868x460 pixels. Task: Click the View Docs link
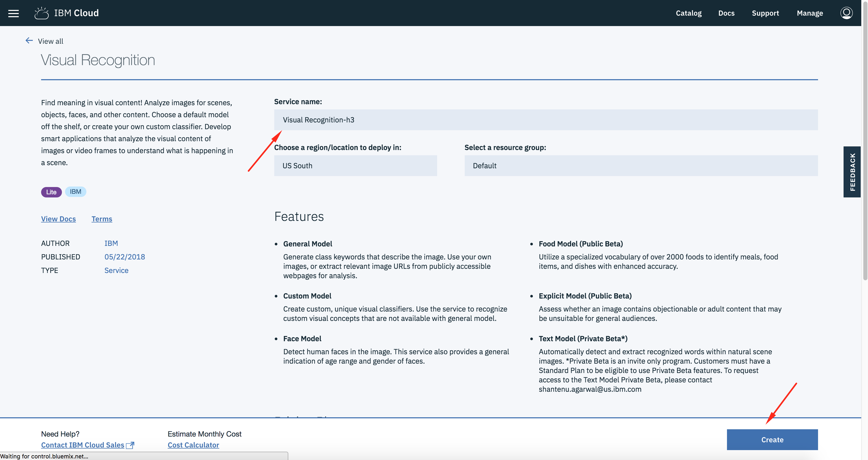click(x=58, y=219)
